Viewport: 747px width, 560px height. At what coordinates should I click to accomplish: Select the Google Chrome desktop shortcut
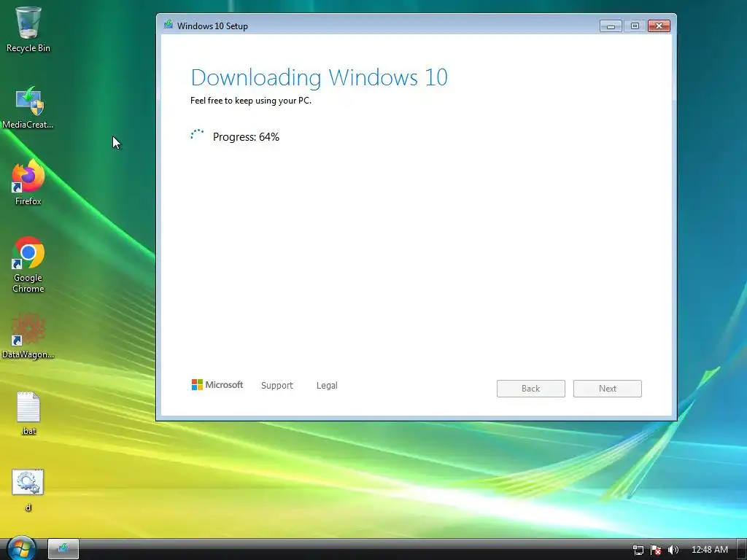tap(28, 265)
